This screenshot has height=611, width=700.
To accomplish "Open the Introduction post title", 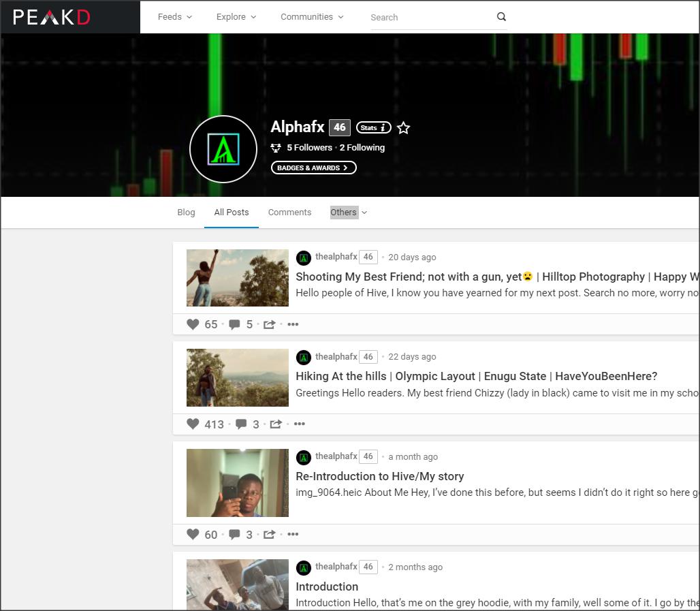I will (327, 587).
